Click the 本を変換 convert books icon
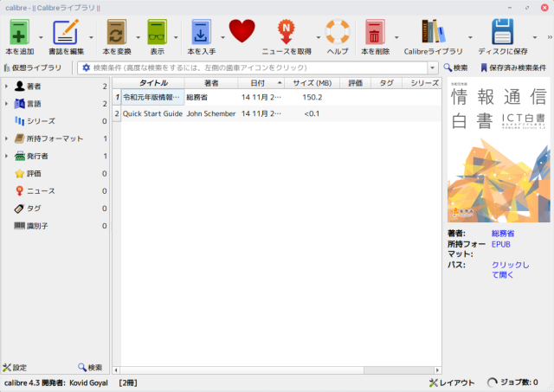This screenshot has width=554, height=392. point(115,32)
